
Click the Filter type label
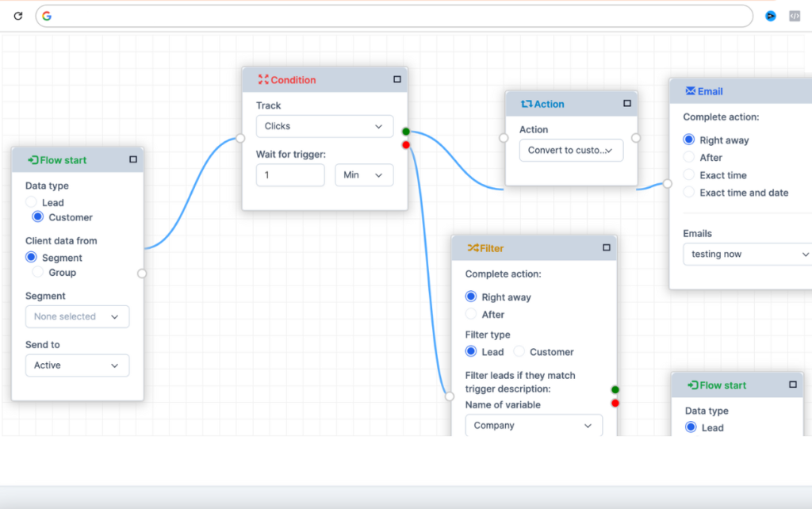(x=488, y=335)
